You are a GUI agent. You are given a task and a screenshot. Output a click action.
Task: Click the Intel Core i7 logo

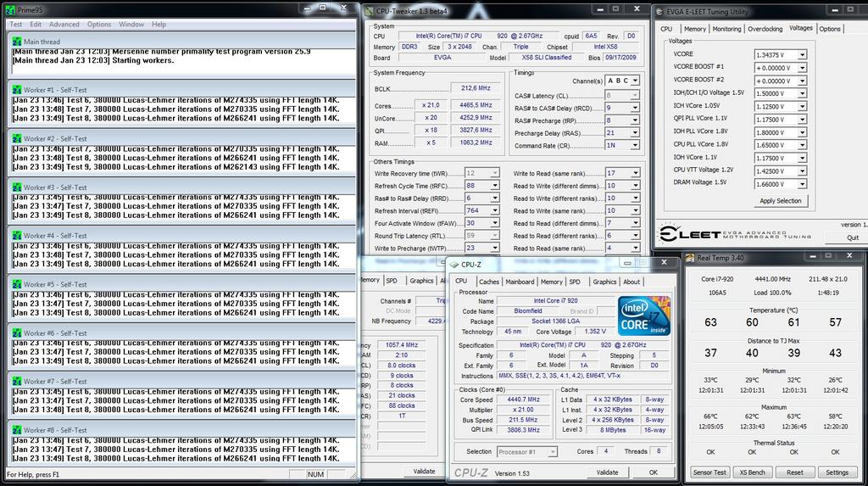point(644,316)
